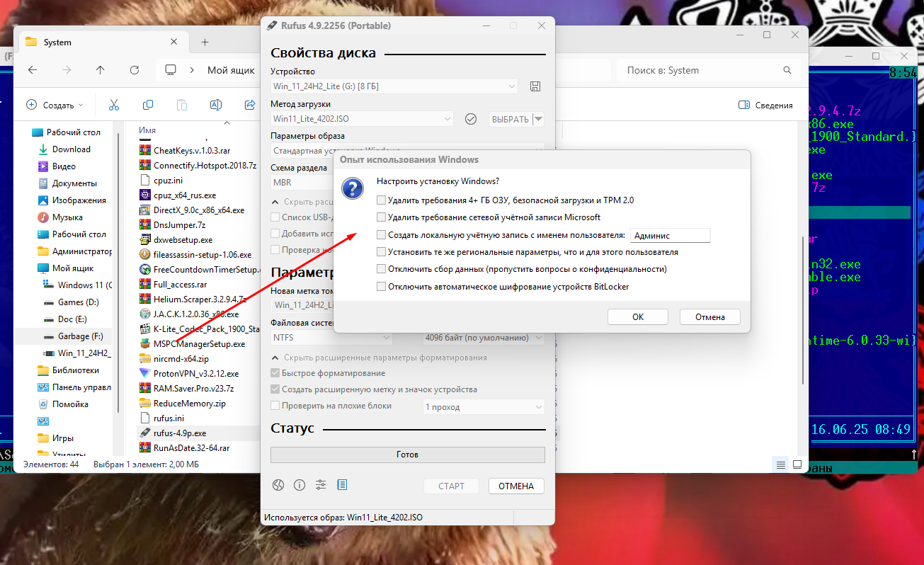Viewport: 924px width, 565px height.
Task: Check remove Microsoft online account requirement
Action: [382, 217]
